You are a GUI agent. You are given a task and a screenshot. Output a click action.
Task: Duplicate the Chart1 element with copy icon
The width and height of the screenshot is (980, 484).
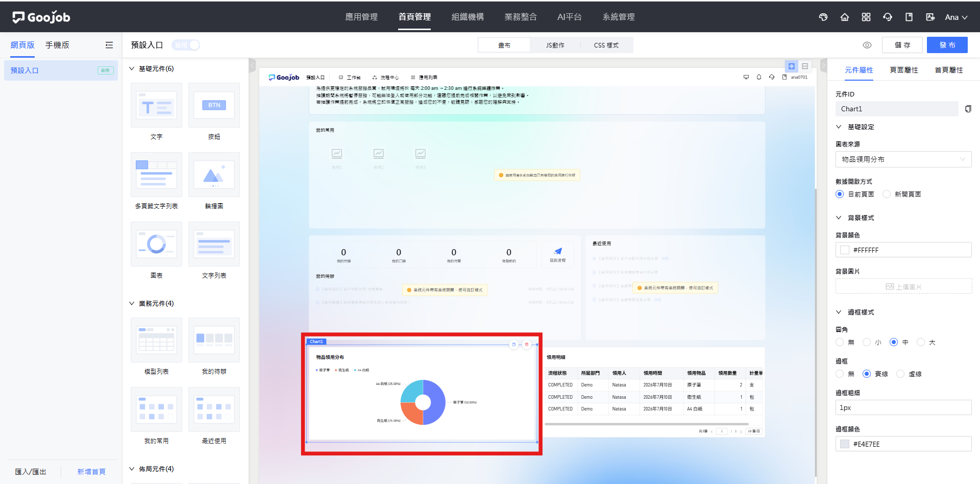(x=514, y=345)
